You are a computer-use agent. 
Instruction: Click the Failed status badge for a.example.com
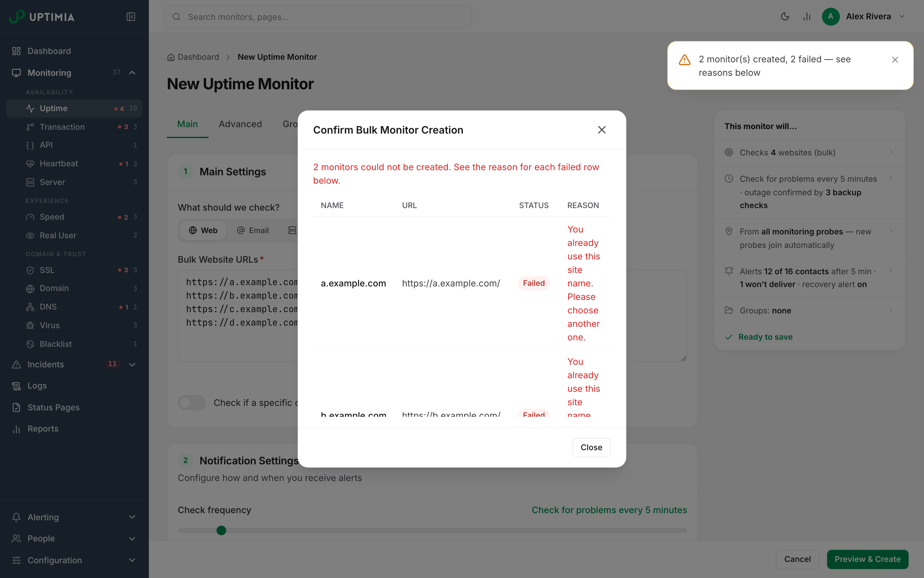[x=534, y=283]
